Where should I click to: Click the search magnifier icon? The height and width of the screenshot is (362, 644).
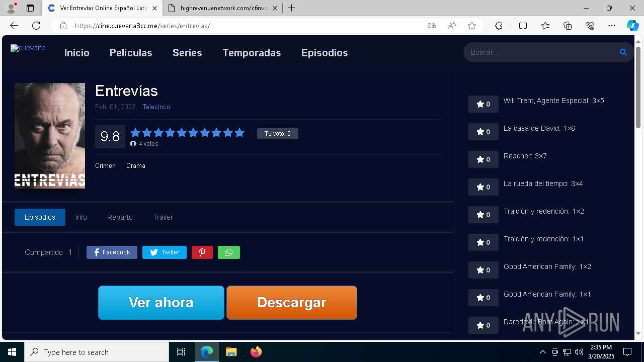coord(623,52)
